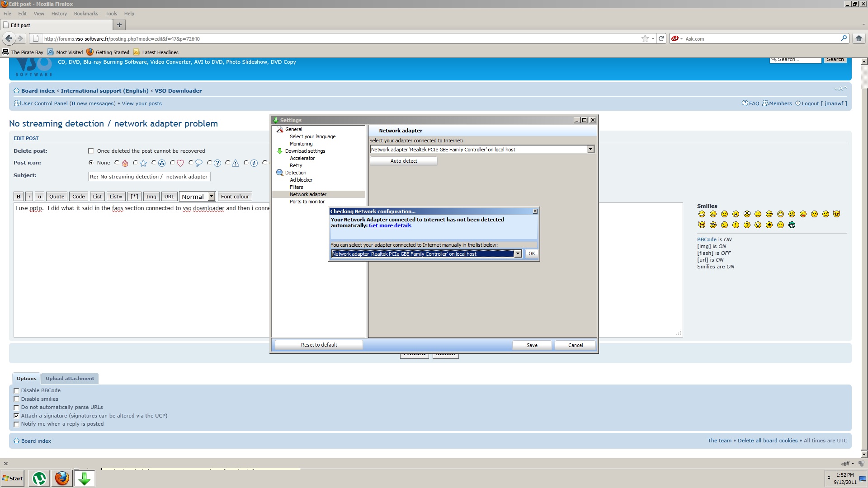Choose the fire post icon radio
The height and width of the screenshot is (488, 868).
tap(117, 163)
